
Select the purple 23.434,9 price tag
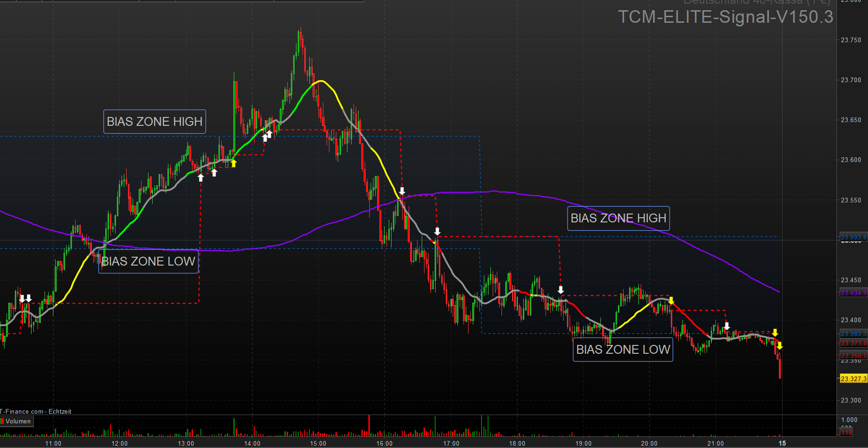pos(853,293)
